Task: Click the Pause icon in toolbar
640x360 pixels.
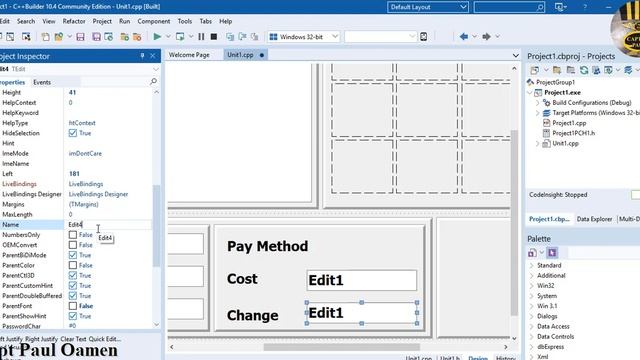Action: [201, 37]
